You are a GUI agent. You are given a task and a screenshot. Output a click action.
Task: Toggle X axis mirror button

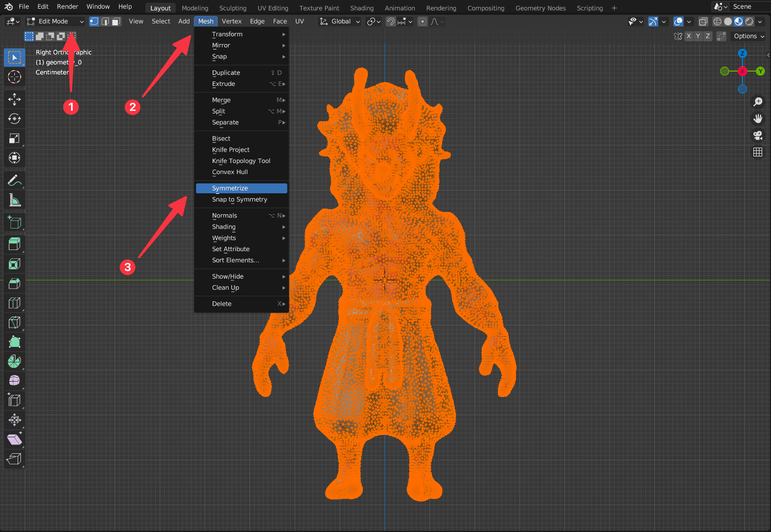point(688,36)
